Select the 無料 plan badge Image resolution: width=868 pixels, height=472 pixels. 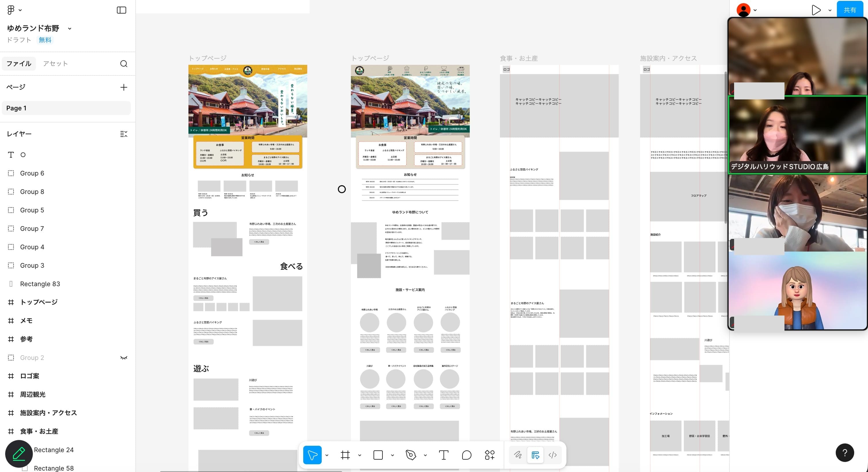[x=45, y=40]
